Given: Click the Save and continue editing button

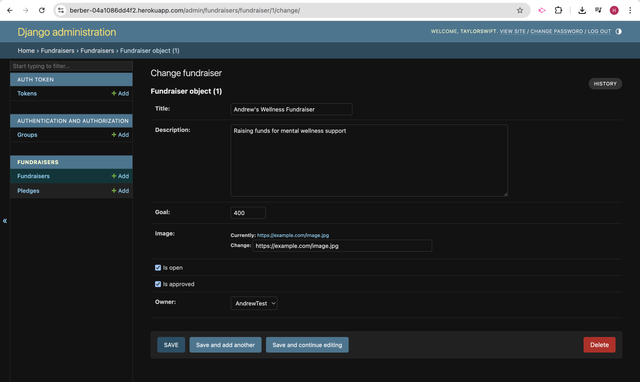Looking at the screenshot, I should [307, 345].
